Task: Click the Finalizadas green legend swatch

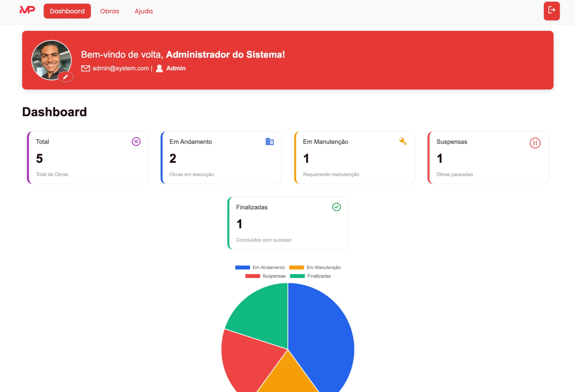Action: (x=297, y=276)
